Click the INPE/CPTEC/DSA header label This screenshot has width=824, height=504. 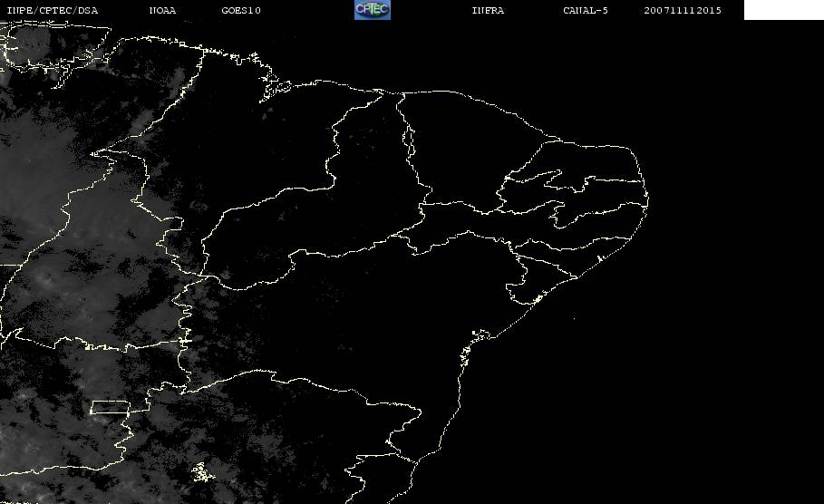(52, 11)
